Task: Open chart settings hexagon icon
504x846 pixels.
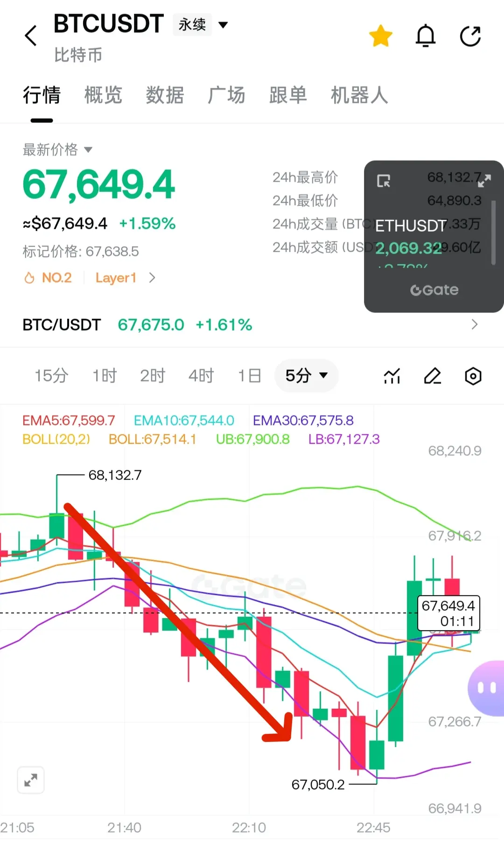Action: (x=473, y=376)
